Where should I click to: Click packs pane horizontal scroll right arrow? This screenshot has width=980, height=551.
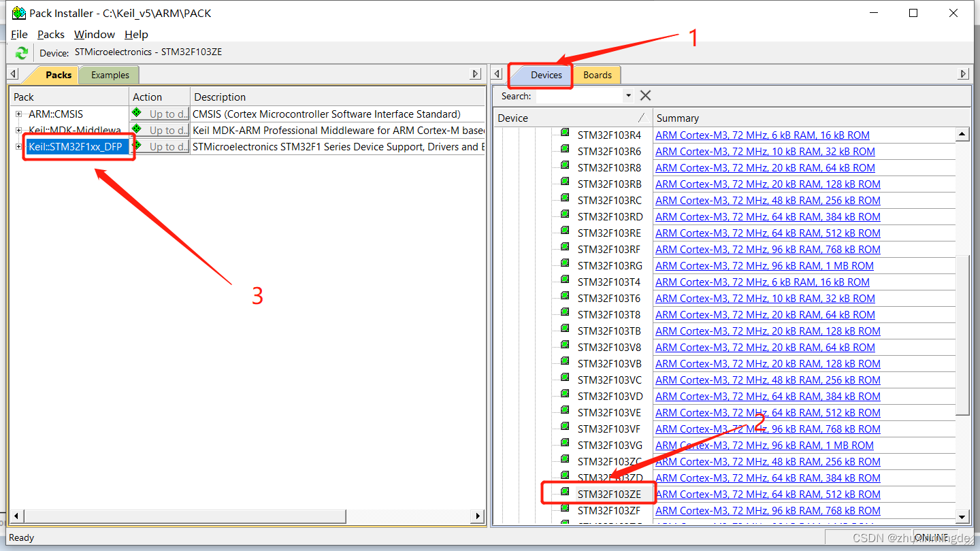coord(478,516)
